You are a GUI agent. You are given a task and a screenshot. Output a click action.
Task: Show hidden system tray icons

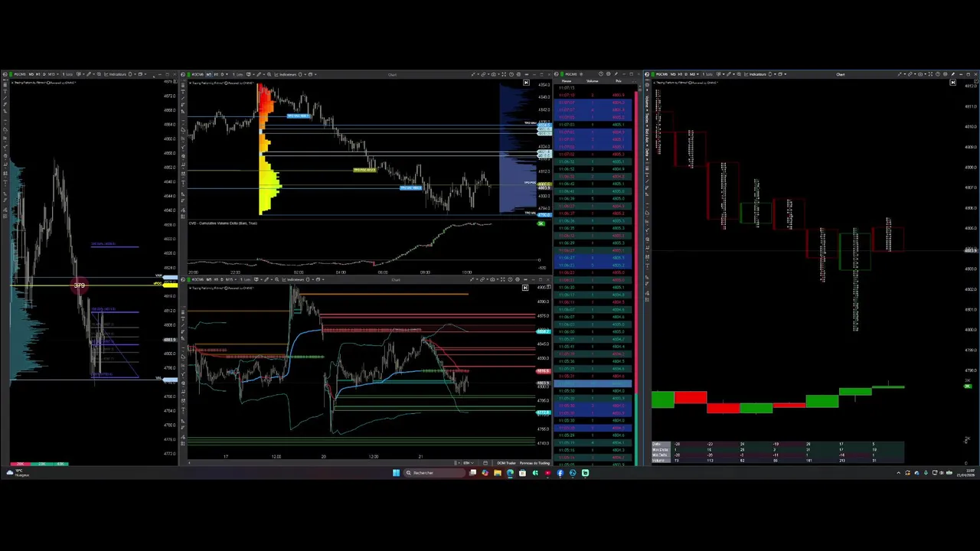(x=899, y=473)
